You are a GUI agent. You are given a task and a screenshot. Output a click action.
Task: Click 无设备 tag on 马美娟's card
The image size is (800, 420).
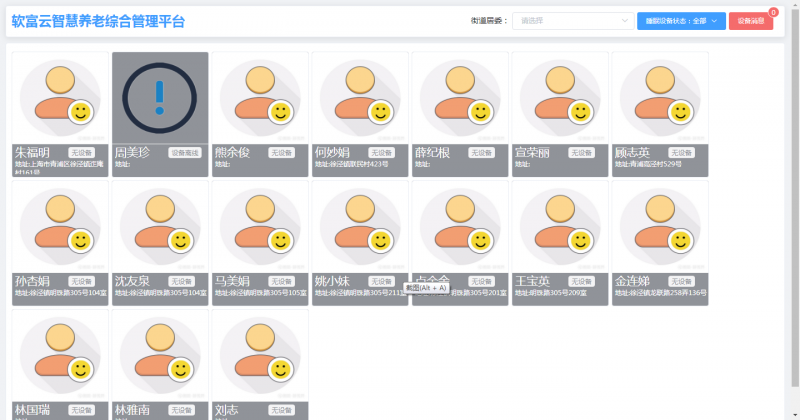(281, 281)
